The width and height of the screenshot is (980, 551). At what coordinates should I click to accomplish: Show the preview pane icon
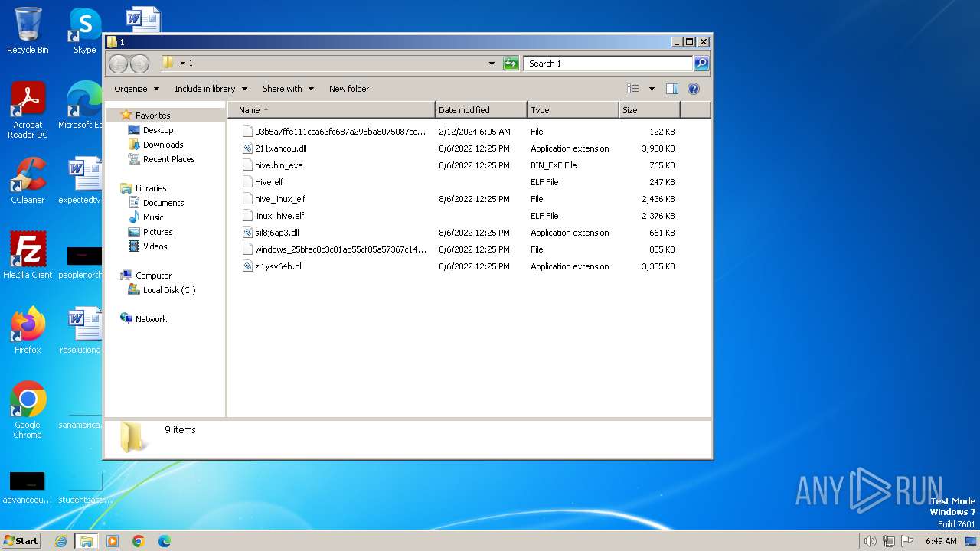tap(671, 89)
